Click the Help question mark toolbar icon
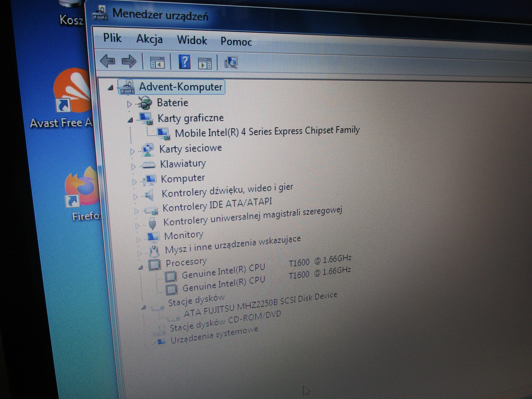Image resolution: width=532 pixels, height=399 pixels. point(185,62)
